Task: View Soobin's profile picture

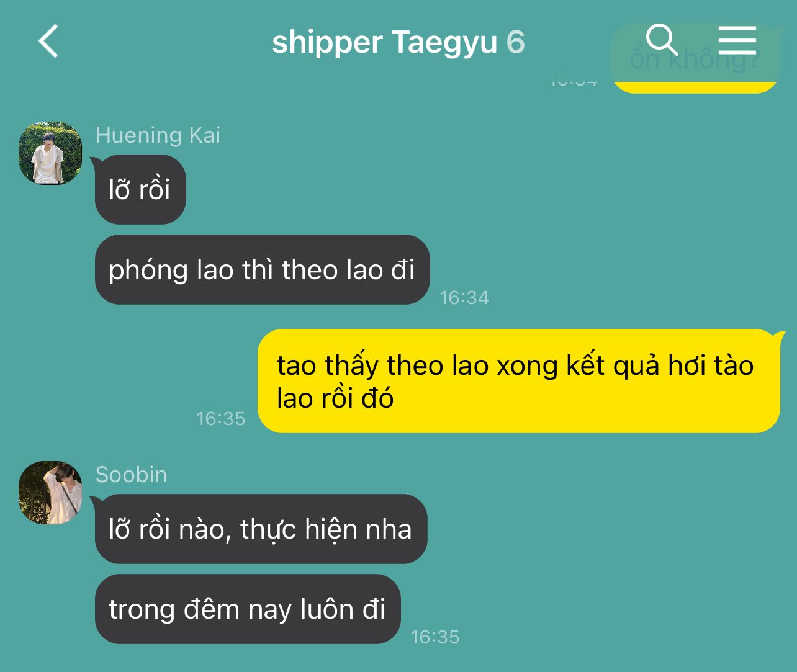Action: pyautogui.click(x=50, y=493)
